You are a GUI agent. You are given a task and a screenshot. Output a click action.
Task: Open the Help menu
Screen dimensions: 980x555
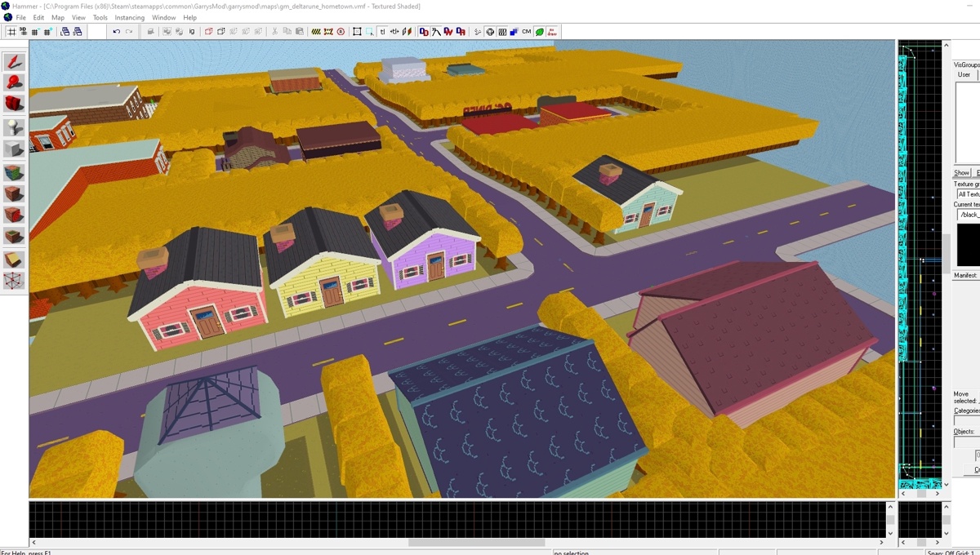189,17
